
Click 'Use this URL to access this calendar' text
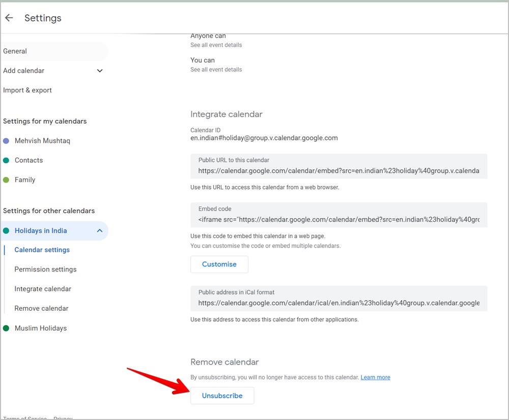click(x=265, y=187)
